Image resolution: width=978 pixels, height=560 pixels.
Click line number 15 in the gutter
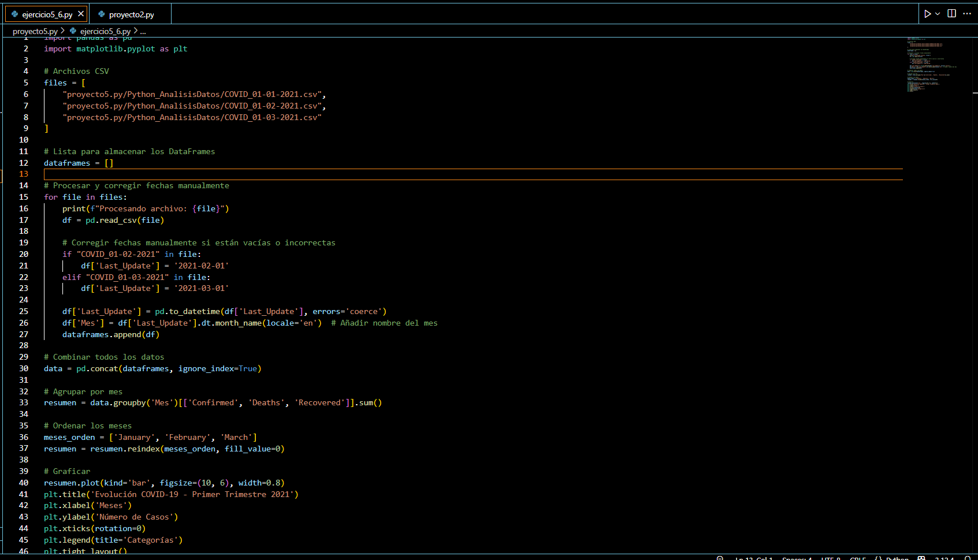click(23, 197)
